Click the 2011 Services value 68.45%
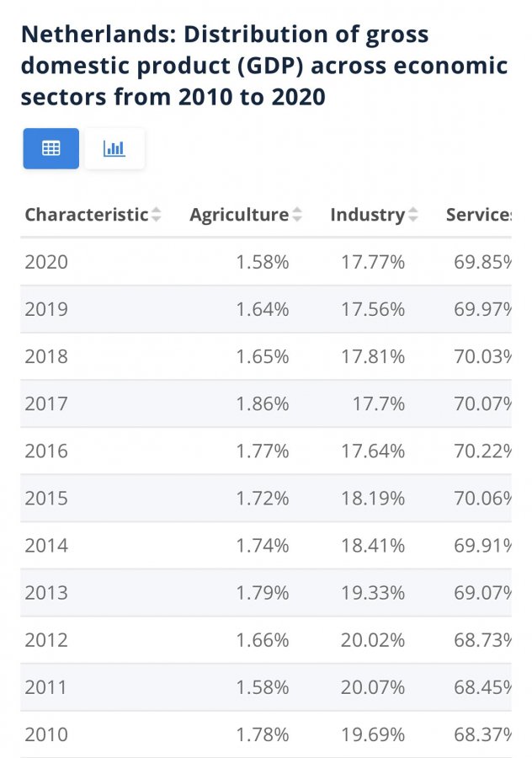The image size is (532, 758). click(x=481, y=686)
